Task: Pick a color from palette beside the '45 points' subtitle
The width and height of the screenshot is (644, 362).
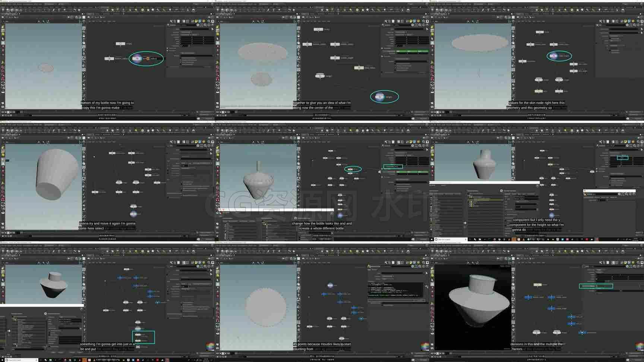Action: point(424,346)
